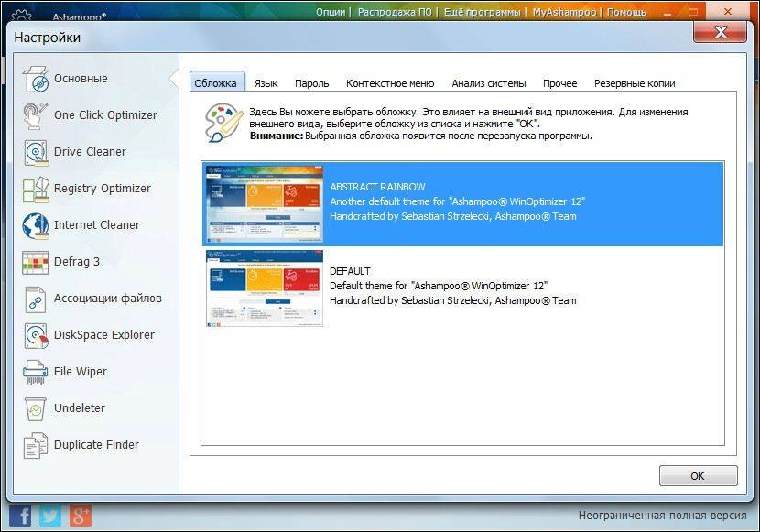Viewport: 760px width, 532px height.
Task: Switch to Резервные копии tab
Action: click(635, 83)
